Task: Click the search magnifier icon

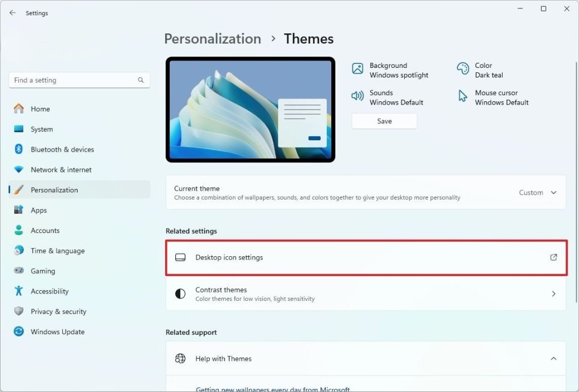Action: coord(141,80)
